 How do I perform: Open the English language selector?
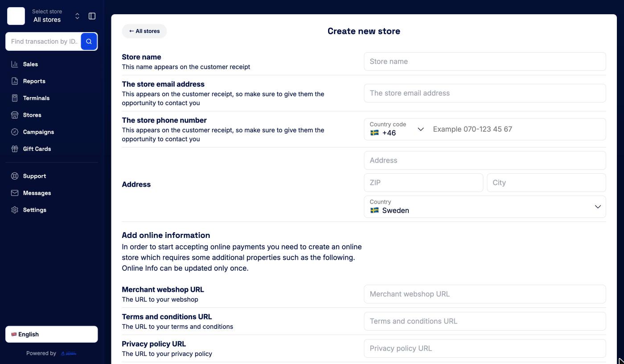52,334
